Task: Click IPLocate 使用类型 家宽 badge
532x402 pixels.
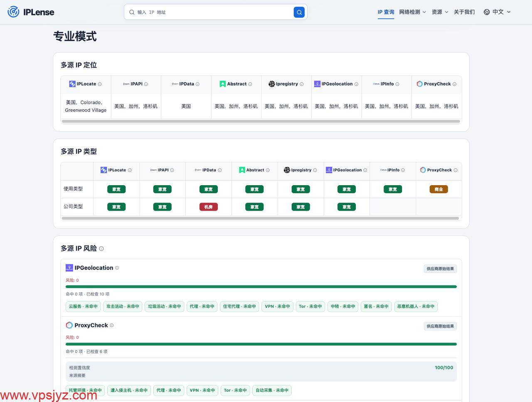Action: point(116,189)
